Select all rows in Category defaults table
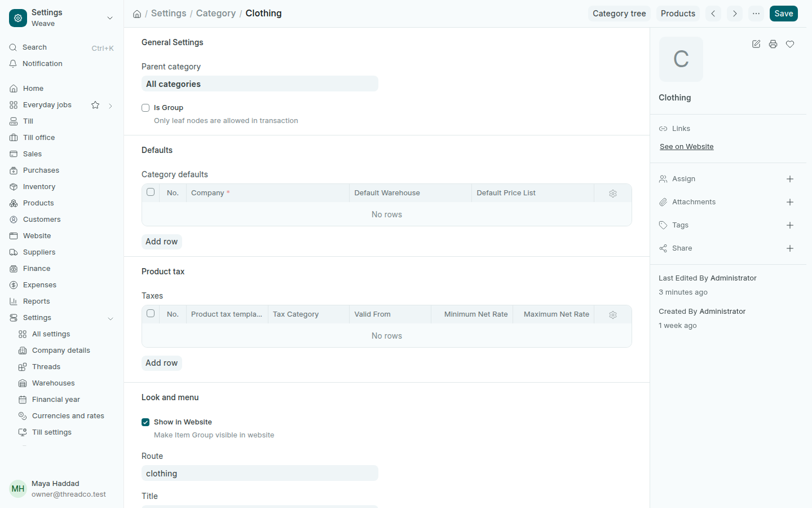 151,192
